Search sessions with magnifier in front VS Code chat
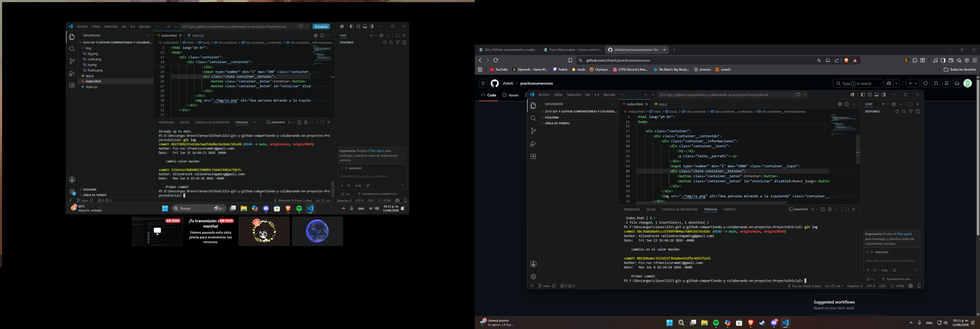Screen dimensions: 980x329 pyautogui.click(x=903, y=112)
